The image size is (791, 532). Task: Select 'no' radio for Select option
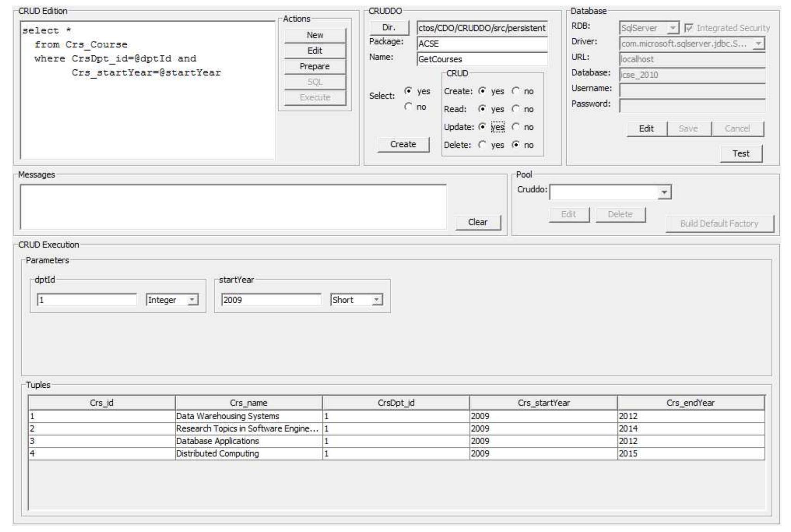(x=408, y=107)
